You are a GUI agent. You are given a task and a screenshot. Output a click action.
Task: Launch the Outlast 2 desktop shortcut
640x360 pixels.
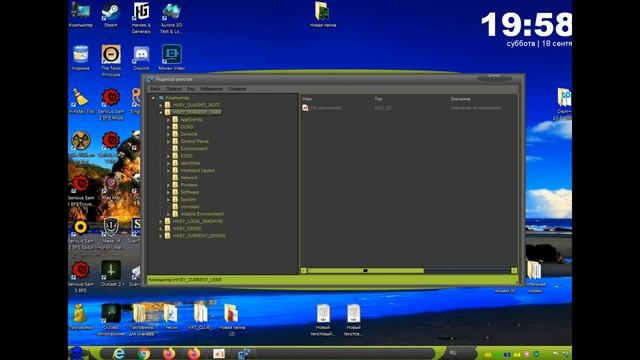pyautogui.click(x=111, y=273)
